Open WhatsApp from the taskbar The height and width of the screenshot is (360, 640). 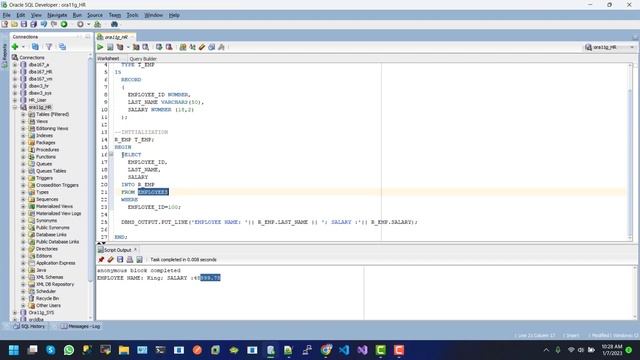tap(69, 350)
